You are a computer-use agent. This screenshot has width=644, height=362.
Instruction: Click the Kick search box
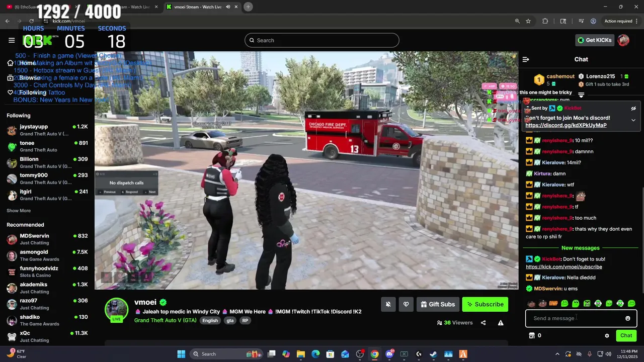tap(322, 40)
